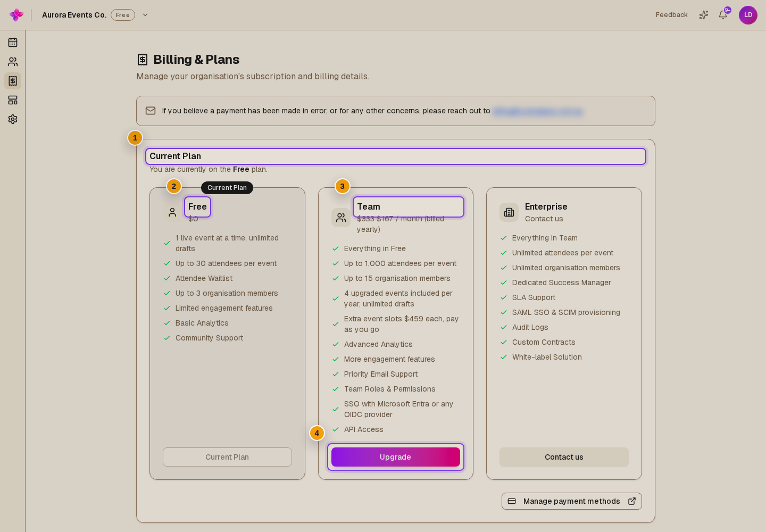Click "Up to 1,000 attendees per event"
Image resolution: width=766 pixels, height=532 pixels.
(401, 263)
